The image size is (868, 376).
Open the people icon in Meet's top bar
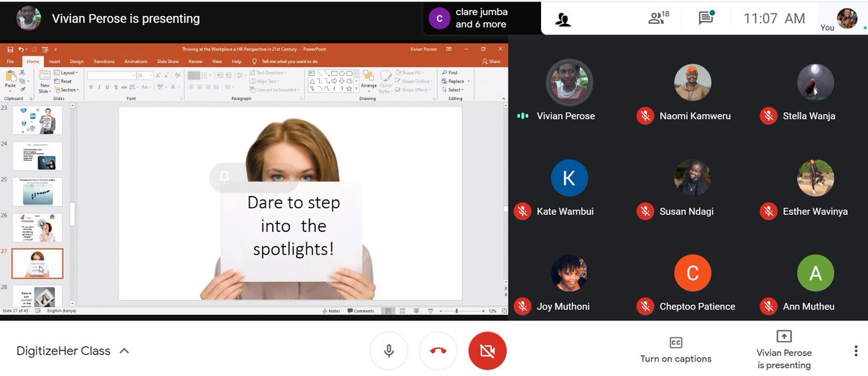coord(563,20)
